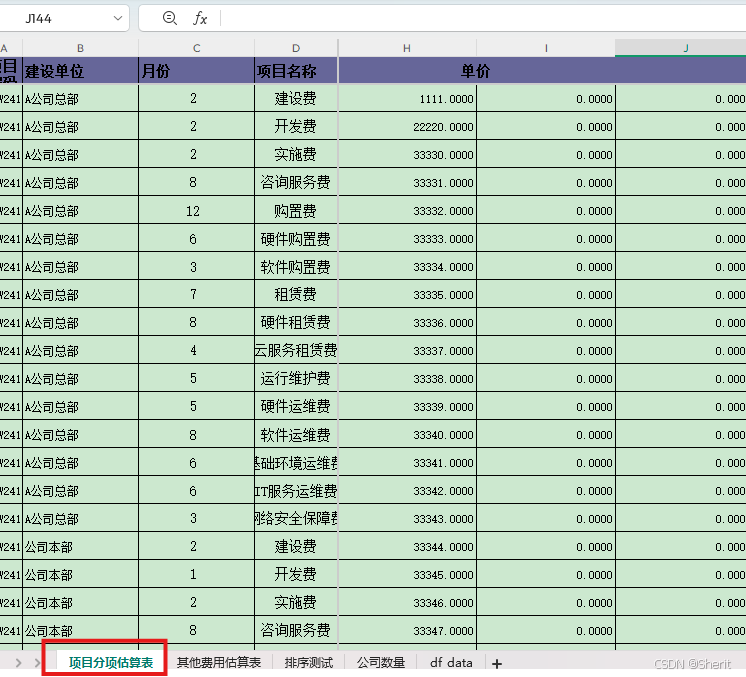Click the IT服务运维费 cell
Image resolution: width=746 pixels, height=677 pixels.
[x=296, y=491]
